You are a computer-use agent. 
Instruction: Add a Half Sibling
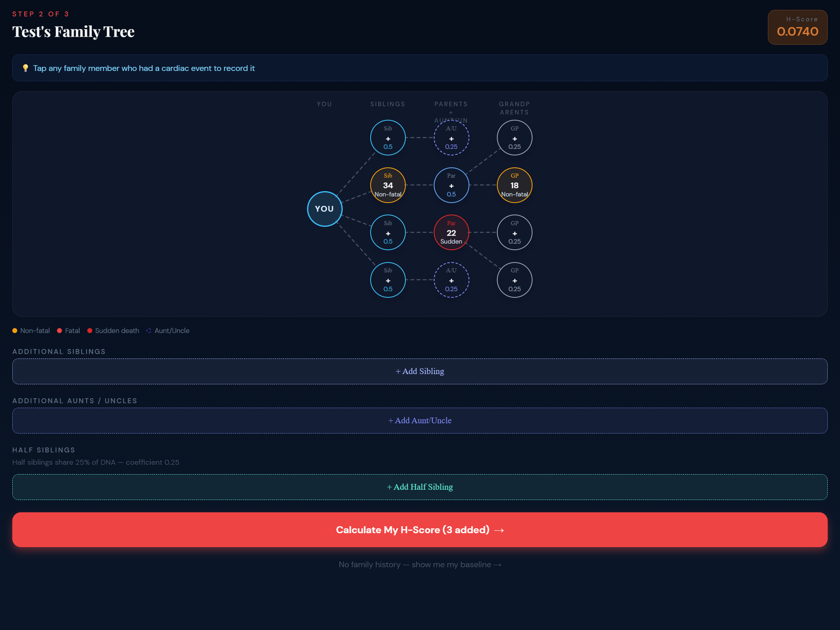pyautogui.click(x=420, y=487)
